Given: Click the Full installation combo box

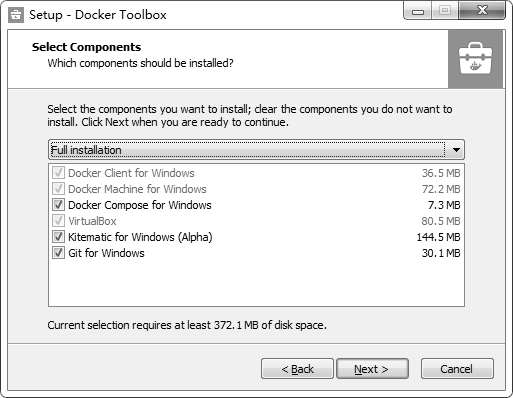Looking at the screenshot, I should coord(256,150).
